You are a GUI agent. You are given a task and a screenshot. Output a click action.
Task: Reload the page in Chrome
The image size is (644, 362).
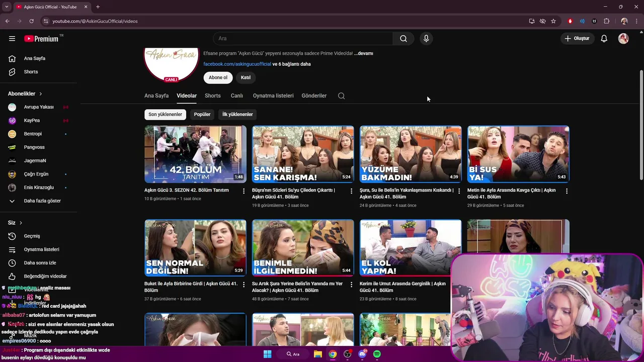[x=31, y=21]
